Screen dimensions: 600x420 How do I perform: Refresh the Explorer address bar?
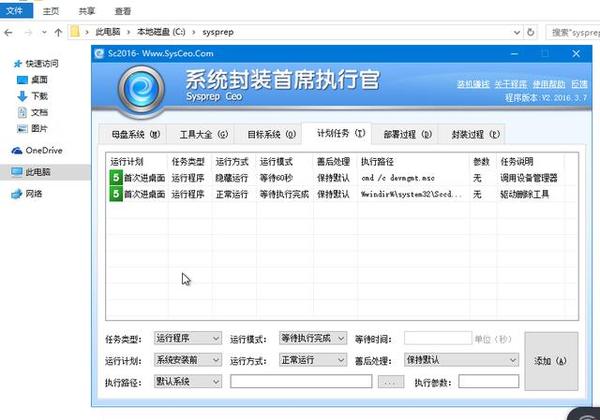[530, 33]
